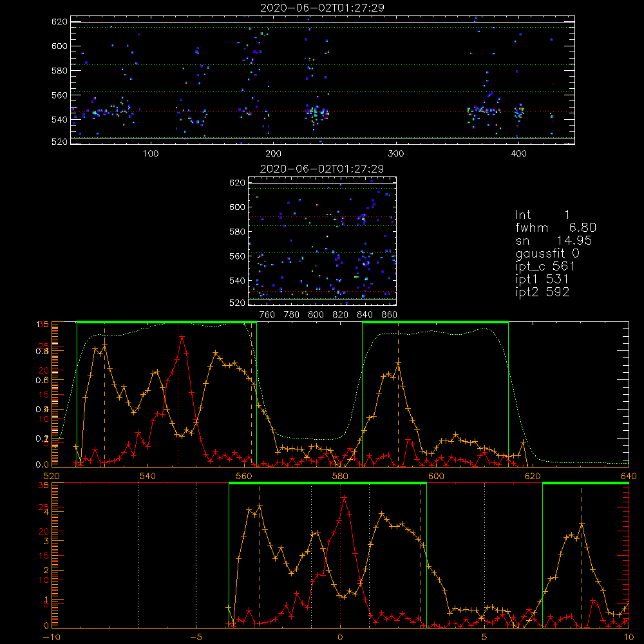Click the 'ipt_c 561' readout
644x644 pixels.
click(545, 267)
